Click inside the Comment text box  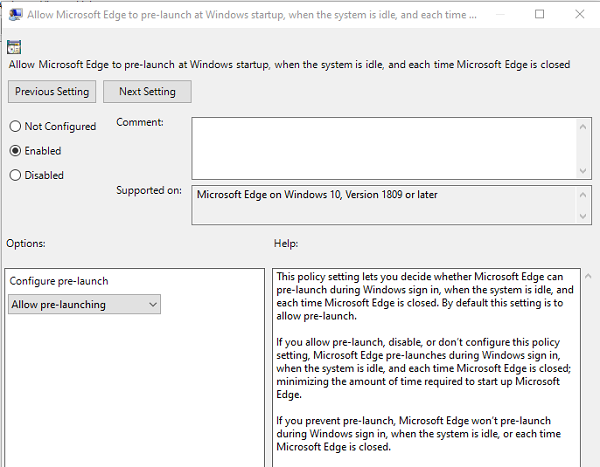380,147
